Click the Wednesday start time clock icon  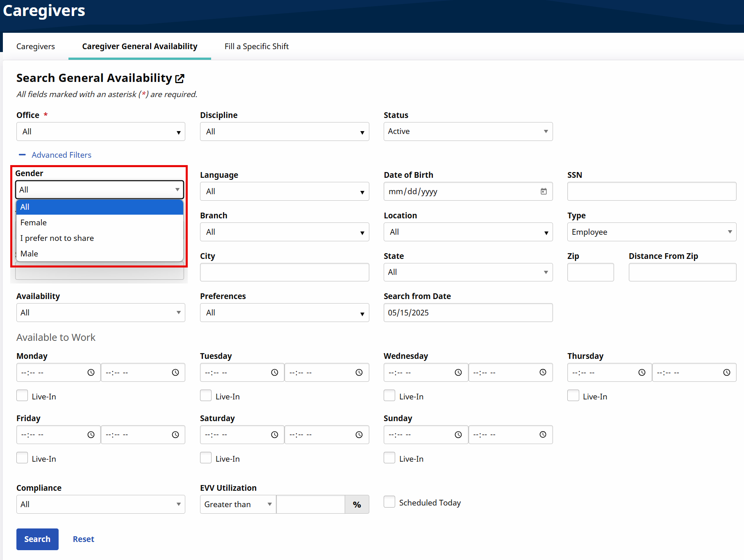458,372
